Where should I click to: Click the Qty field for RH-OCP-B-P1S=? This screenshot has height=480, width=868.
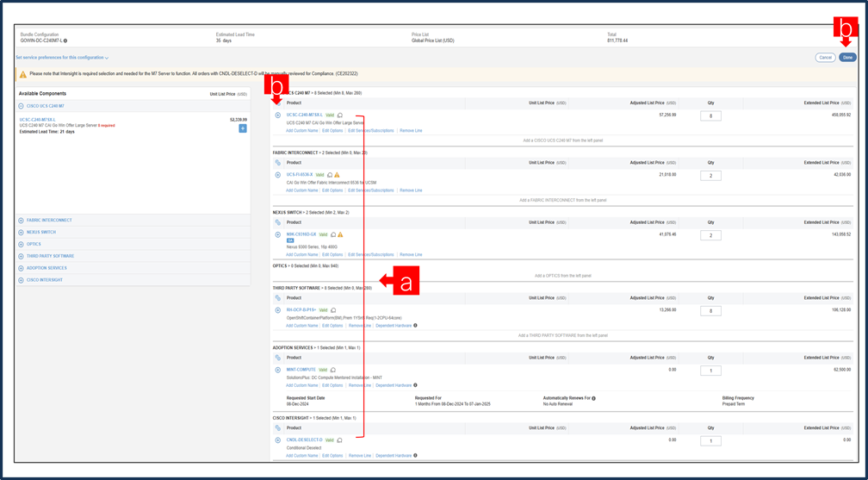[710, 311]
